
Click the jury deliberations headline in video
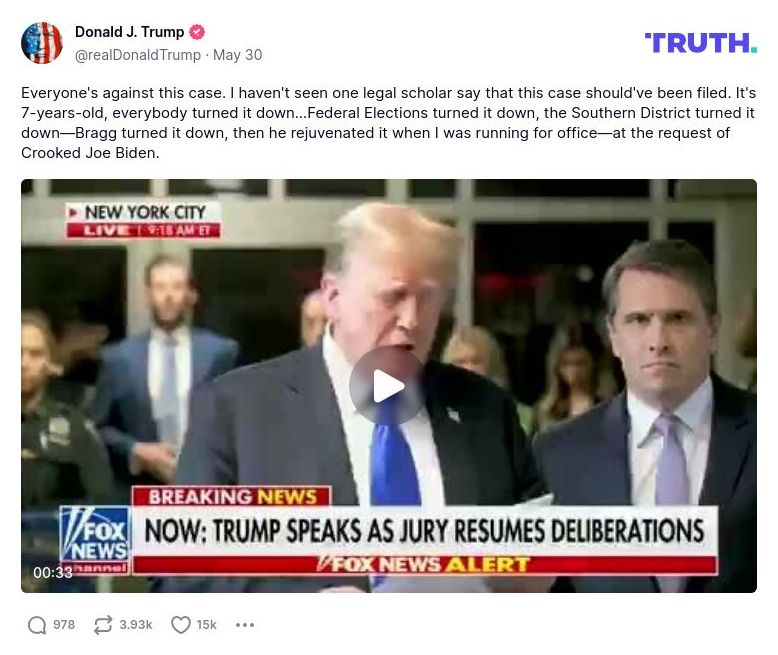[x=425, y=530]
